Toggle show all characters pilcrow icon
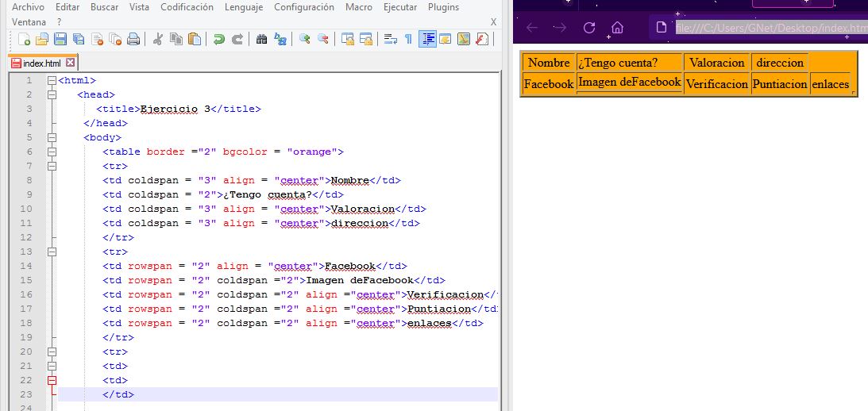Viewport: 868px width, 411px height. pyautogui.click(x=408, y=39)
